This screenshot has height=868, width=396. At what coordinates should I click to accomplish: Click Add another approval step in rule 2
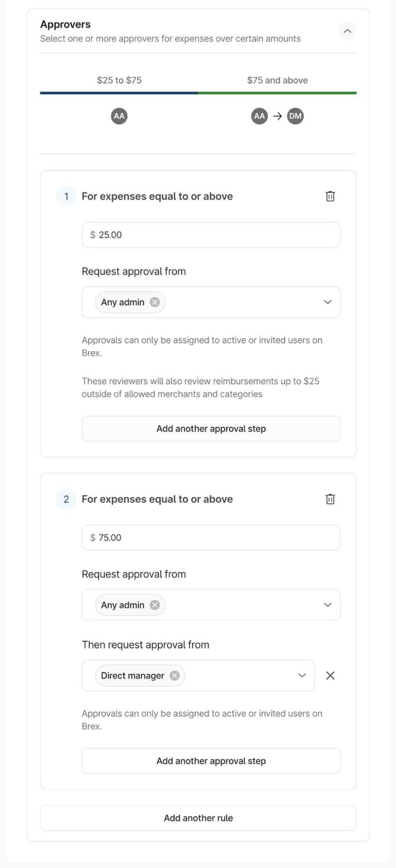click(x=211, y=761)
